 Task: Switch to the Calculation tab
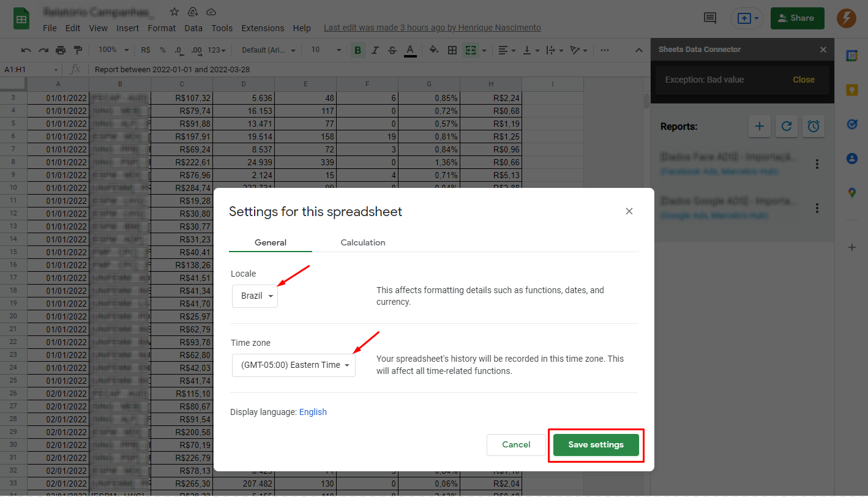(x=362, y=242)
